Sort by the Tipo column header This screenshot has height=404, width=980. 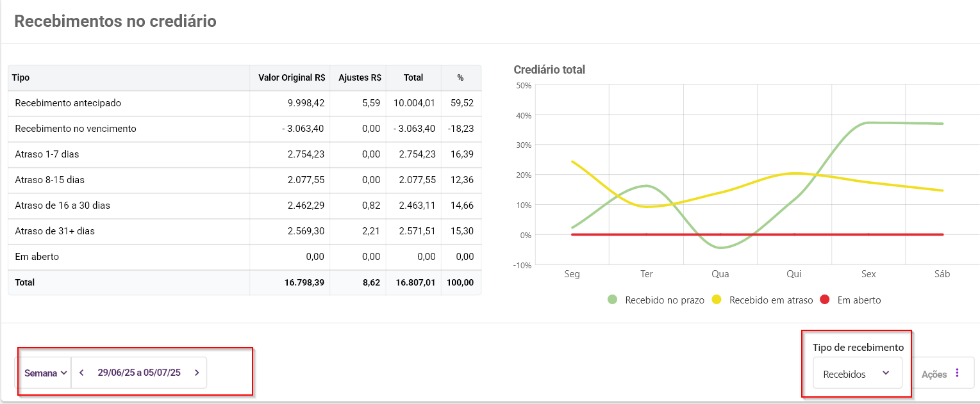pos(21,77)
